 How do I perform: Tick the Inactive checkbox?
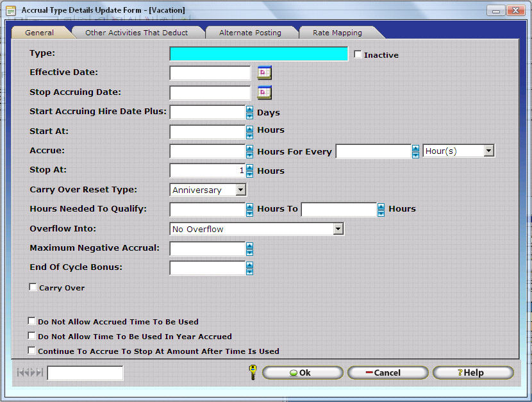coord(358,54)
